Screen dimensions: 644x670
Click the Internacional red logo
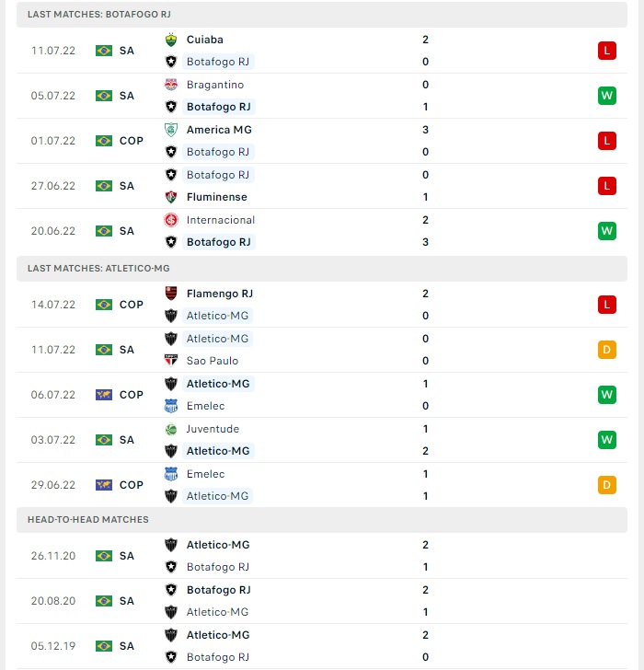tap(171, 220)
